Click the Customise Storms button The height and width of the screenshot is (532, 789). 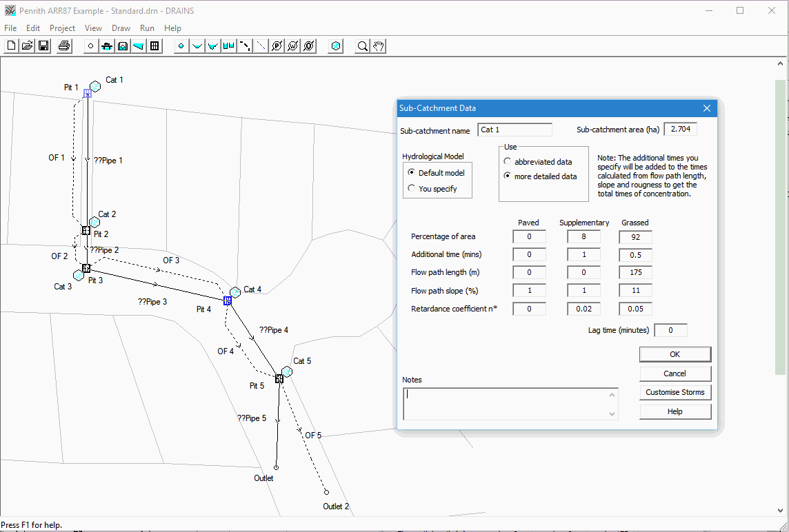coord(675,392)
